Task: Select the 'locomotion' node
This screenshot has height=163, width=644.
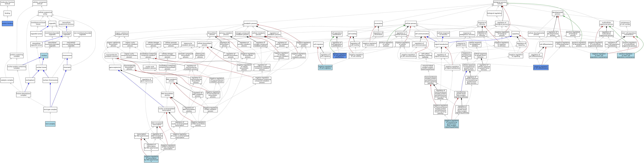Action: [378, 23]
